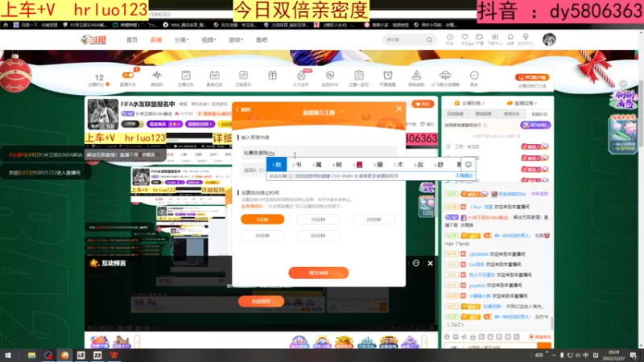Select the 20 minutes auto-stop option

point(374,220)
